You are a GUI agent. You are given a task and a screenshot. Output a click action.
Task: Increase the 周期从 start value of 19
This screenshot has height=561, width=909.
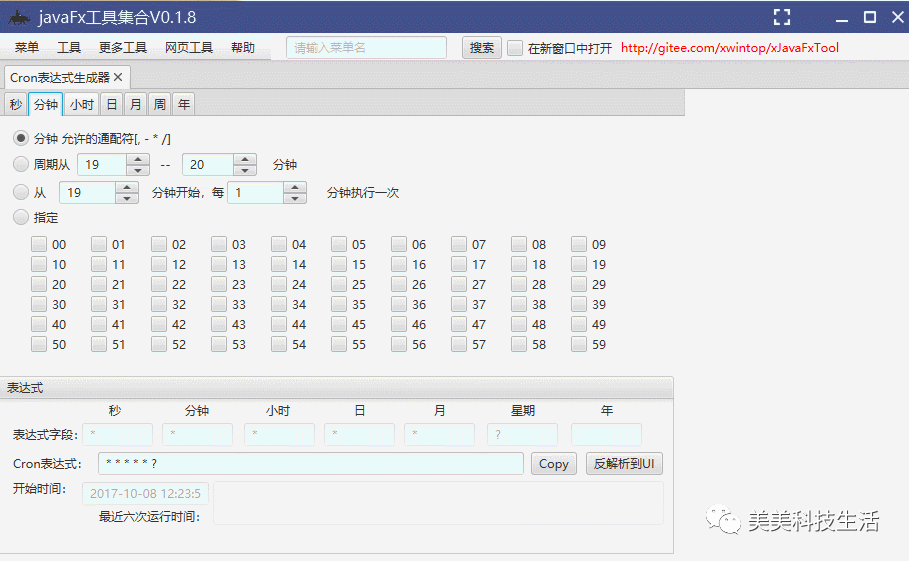pyautogui.click(x=138, y=159)
